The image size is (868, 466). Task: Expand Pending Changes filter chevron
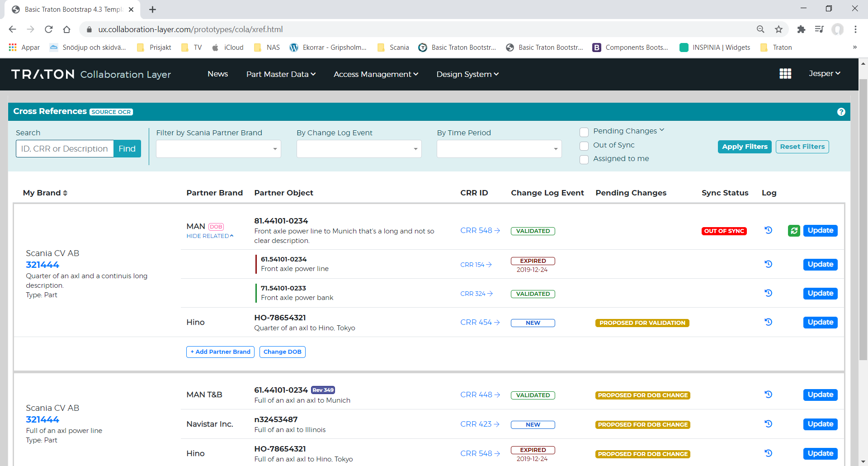(x=662, y=130)
